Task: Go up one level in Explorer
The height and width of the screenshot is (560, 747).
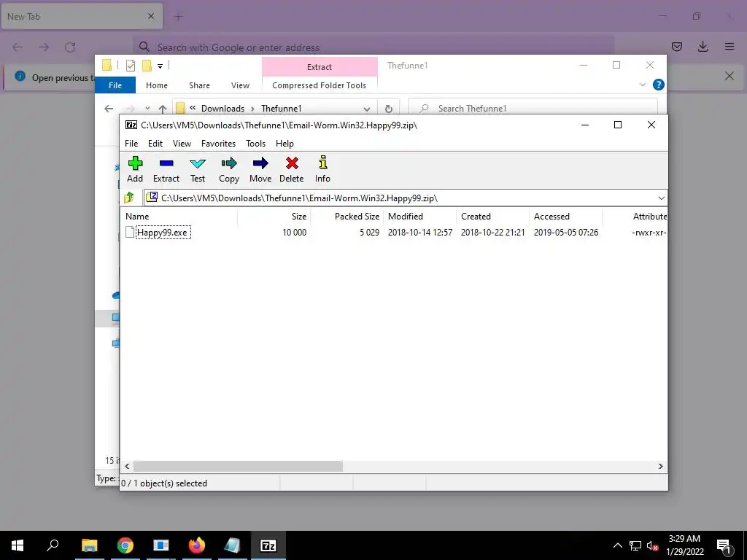Action: pyautogui.click(x=163, y=109)
